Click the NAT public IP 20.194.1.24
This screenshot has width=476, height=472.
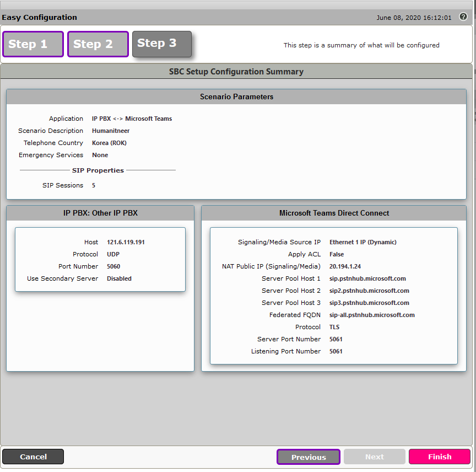click(x=345, y=266)
